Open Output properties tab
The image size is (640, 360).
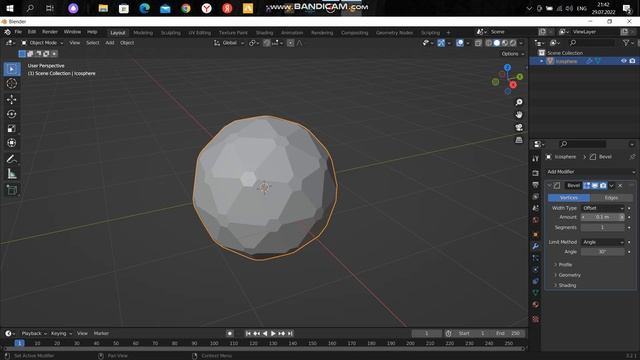[x=535, y=185]
